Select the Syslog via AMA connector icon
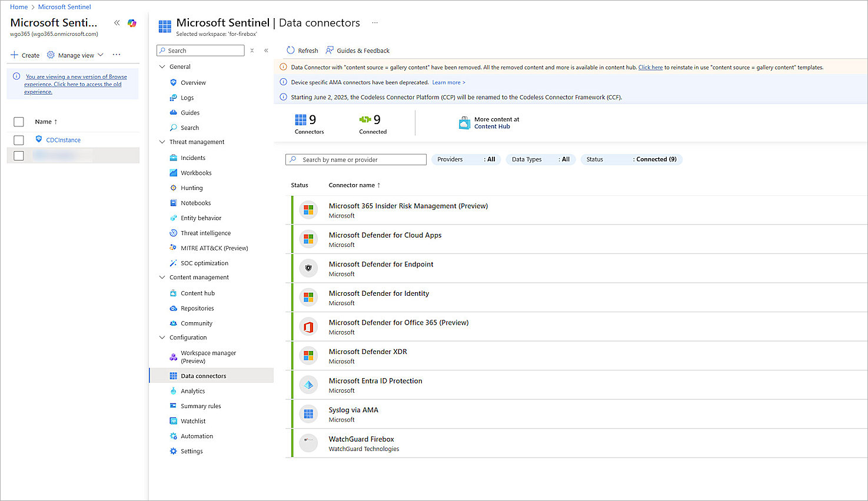This screenshot has width=868, height=501. 308,414
